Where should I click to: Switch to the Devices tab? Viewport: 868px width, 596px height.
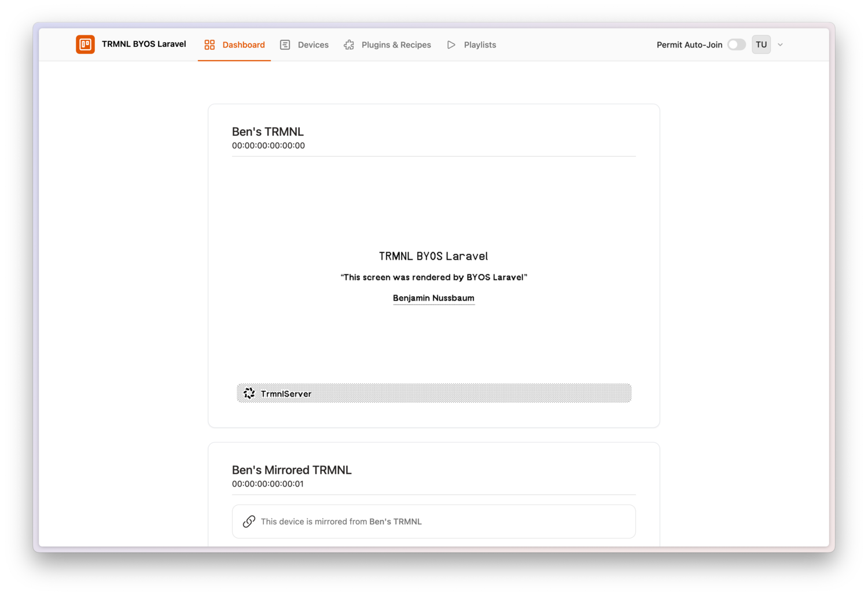[313, 44]
